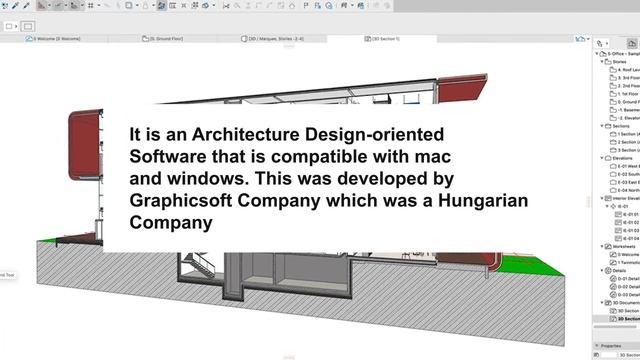The image size is (640, 360).
Task: Open interior elevation IE-01 01
Action: tap(627, 214)
